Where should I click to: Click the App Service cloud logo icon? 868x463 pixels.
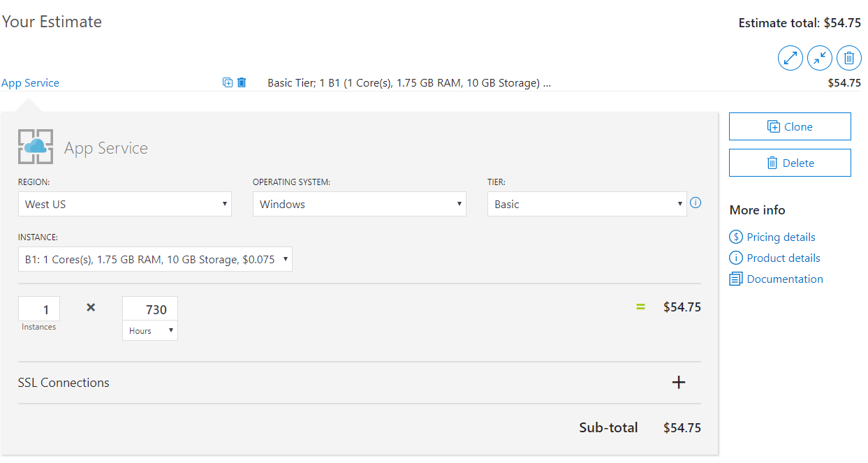pos(36,147)
